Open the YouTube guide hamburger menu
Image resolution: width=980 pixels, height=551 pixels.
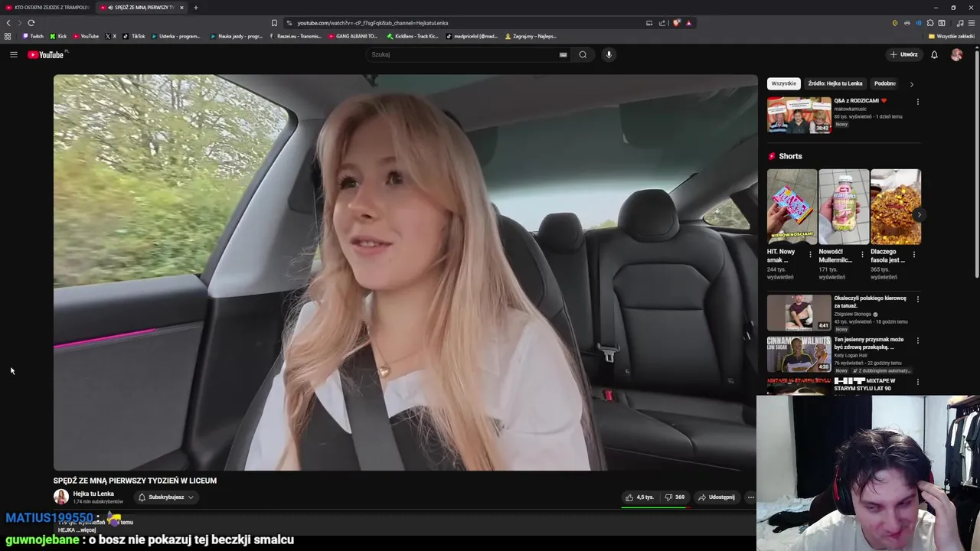point(13,54)
